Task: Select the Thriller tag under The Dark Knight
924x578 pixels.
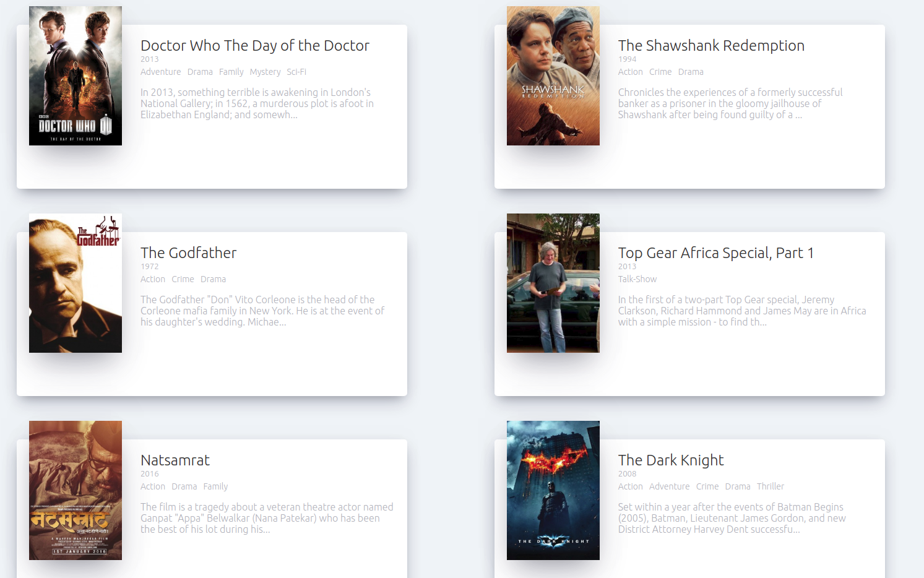Action: (x=771, y=486)
